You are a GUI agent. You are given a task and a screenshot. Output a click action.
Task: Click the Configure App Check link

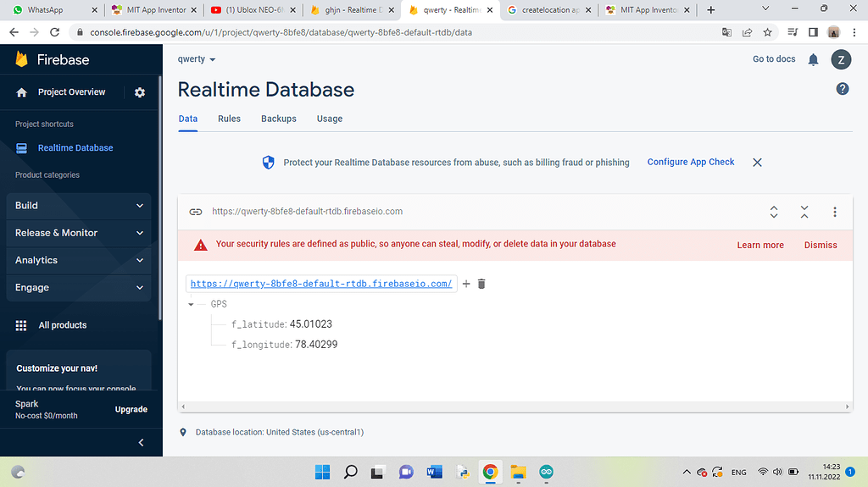point(691,162)
